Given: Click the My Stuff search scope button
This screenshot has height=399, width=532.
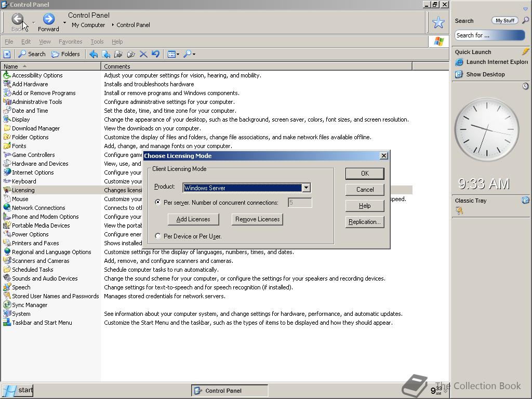Looking at the screenshot, I should coord(505,20).
